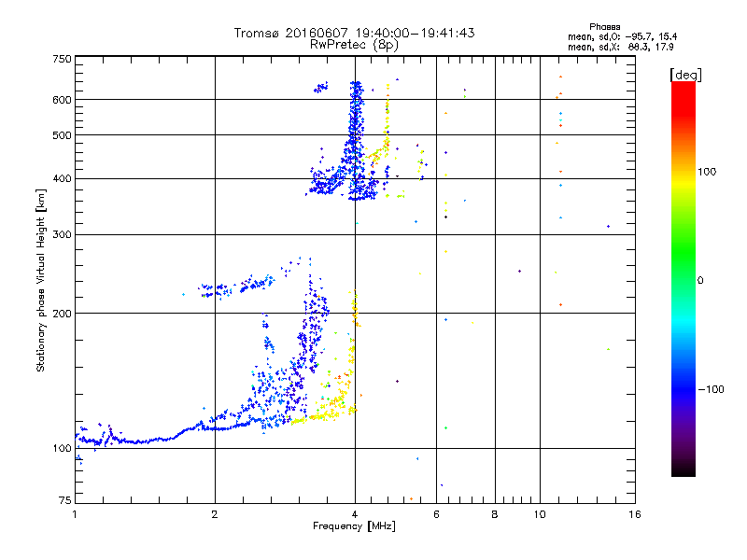Click the x-axis tick label '16'
Screen dimensions: 747x560
pyautogui.click(x=635, y=514)
